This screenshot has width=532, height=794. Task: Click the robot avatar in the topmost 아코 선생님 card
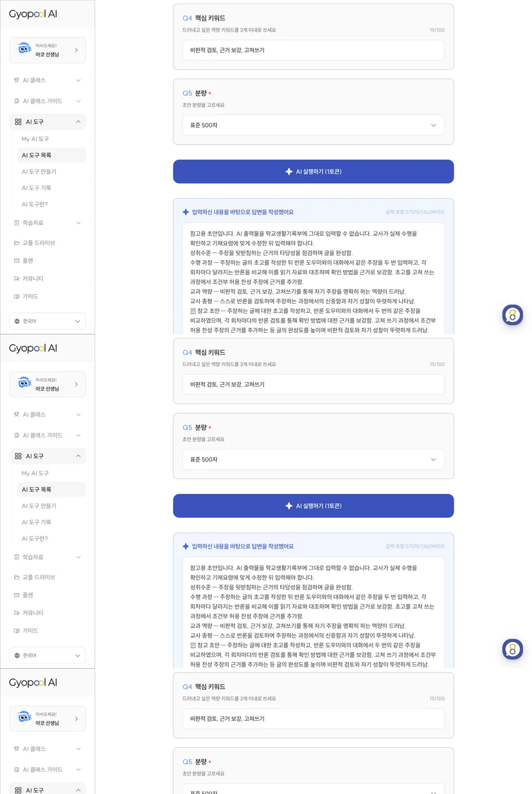click(24, 49)
